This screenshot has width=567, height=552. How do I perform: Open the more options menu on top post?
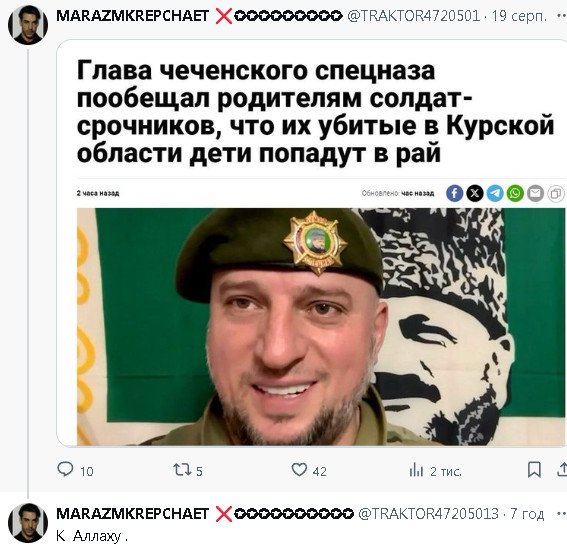point(562,16)
